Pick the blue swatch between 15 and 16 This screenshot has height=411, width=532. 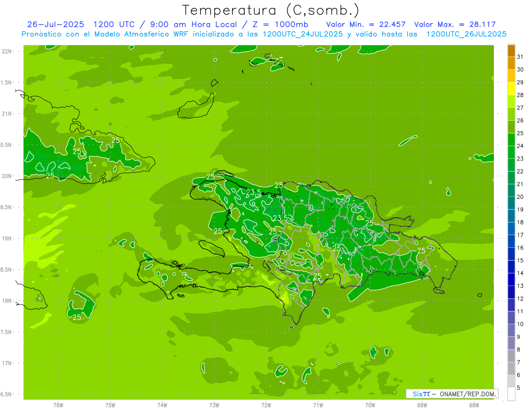tap(511, 254)
